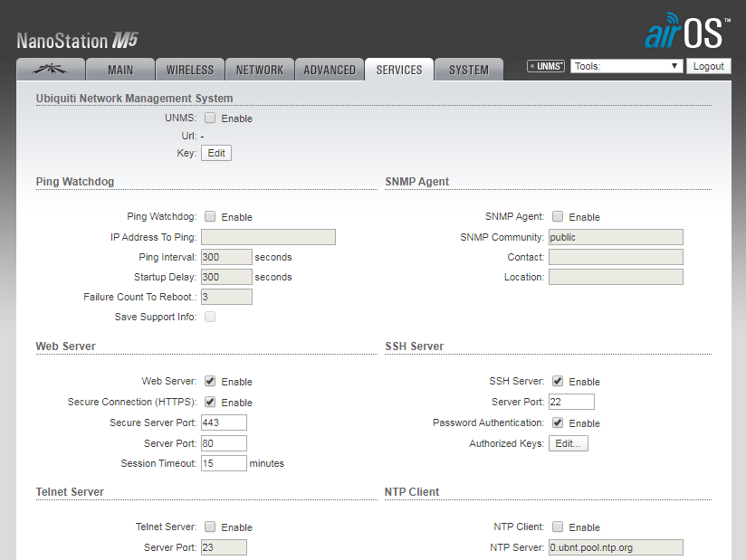The image size is (746, 560).
Task: Click the Startup Delay field
Action: click(x=226, y=277)
